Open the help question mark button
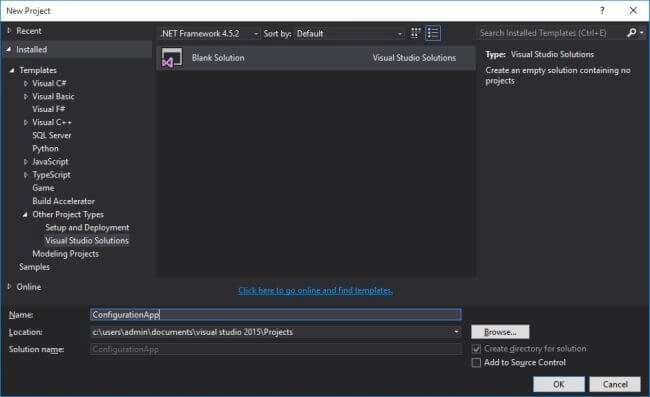Viewport: 650px width, 397px height. [x=602, y=11]
